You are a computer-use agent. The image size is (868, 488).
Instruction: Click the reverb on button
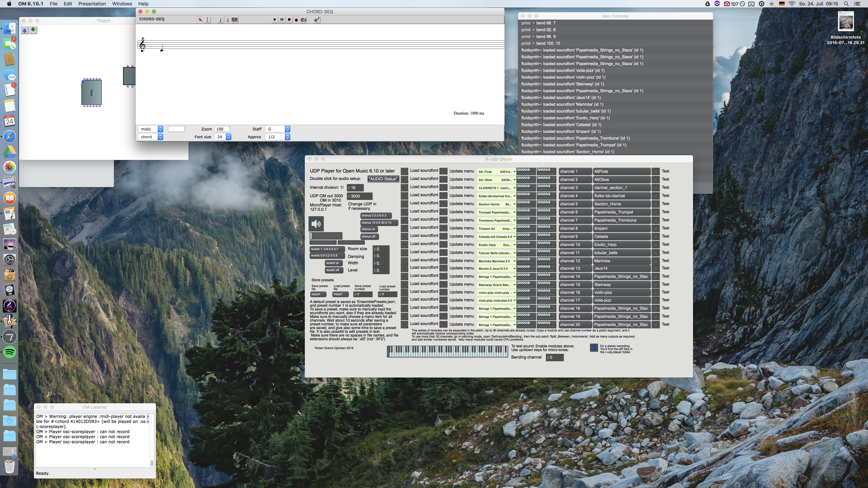[x=334, y=263]
